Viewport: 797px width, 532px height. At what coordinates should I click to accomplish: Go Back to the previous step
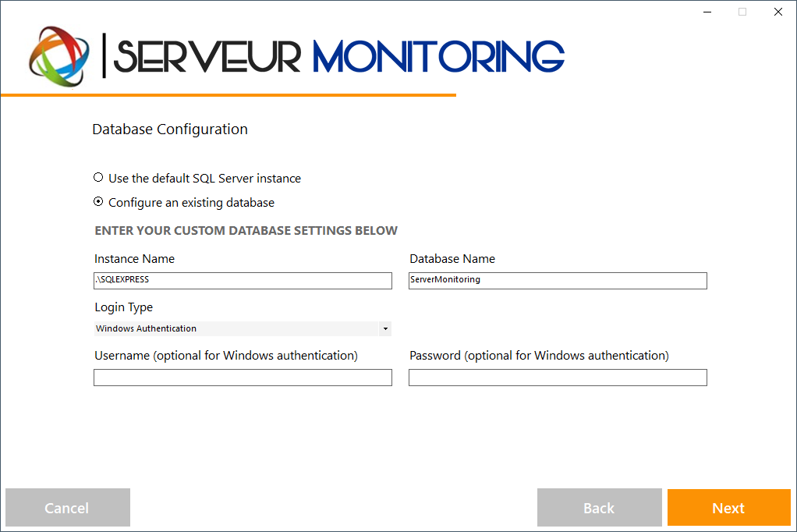point(599,508)
